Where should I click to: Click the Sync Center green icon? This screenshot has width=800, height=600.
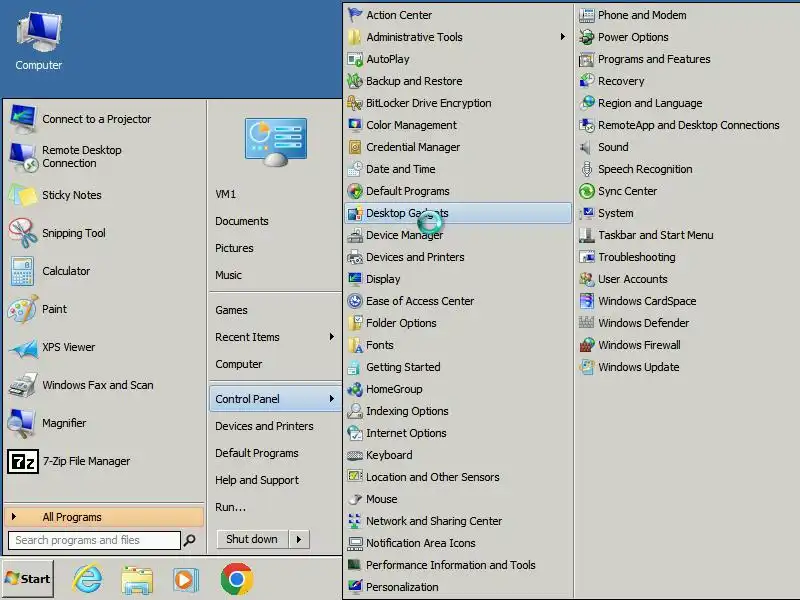[x=587, y=191]
